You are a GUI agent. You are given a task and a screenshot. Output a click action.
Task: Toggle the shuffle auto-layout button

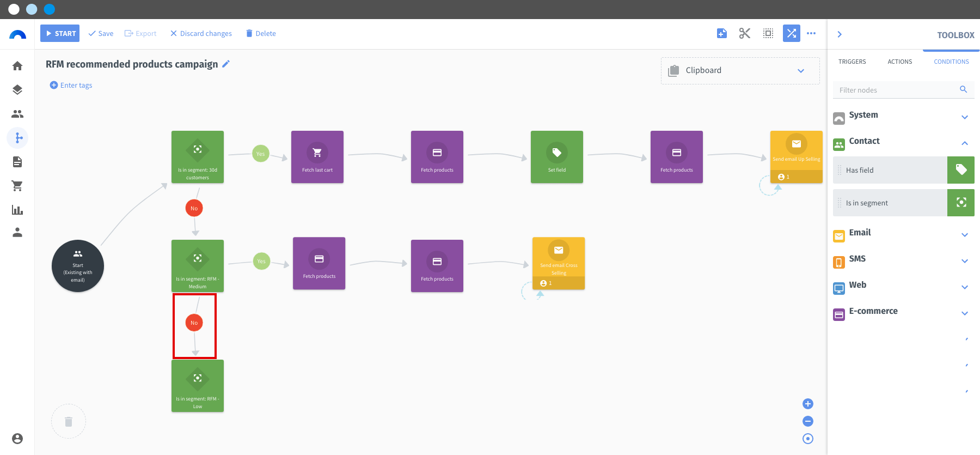tap(792, 33)
